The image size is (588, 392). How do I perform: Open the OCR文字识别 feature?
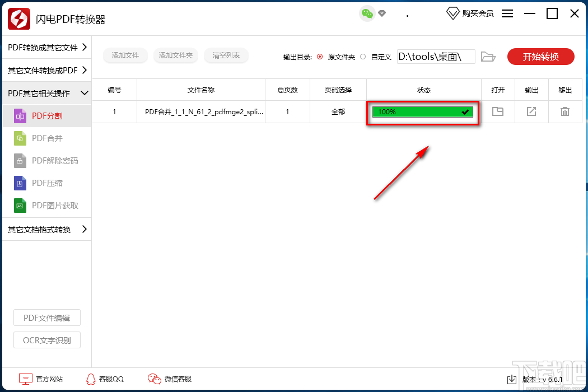tap(46, 340)
